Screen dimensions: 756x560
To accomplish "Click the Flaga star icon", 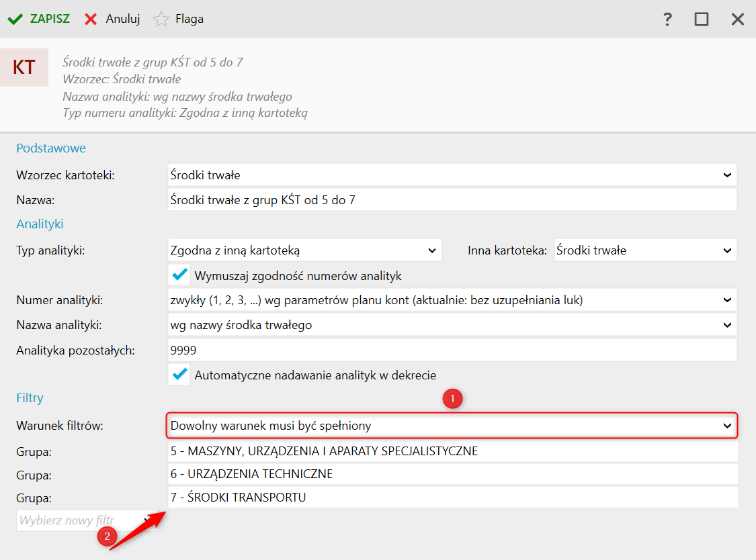I will (x=161, y=19).
